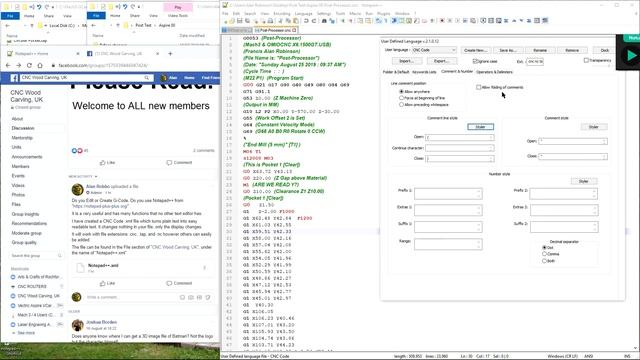Click the Facebook logo icon in blue bar
This screenshot has height=360, width=640.
pyautogui.click(x=14, y=78)
